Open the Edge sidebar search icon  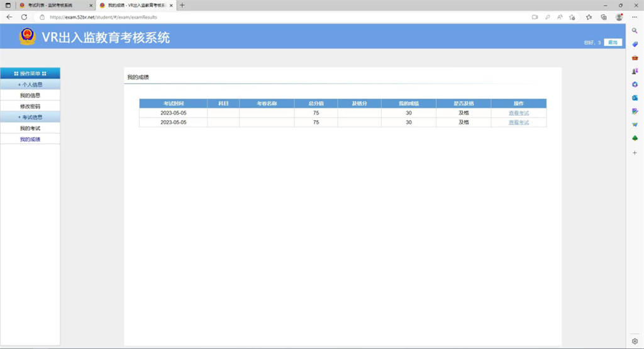pos(635,30)
